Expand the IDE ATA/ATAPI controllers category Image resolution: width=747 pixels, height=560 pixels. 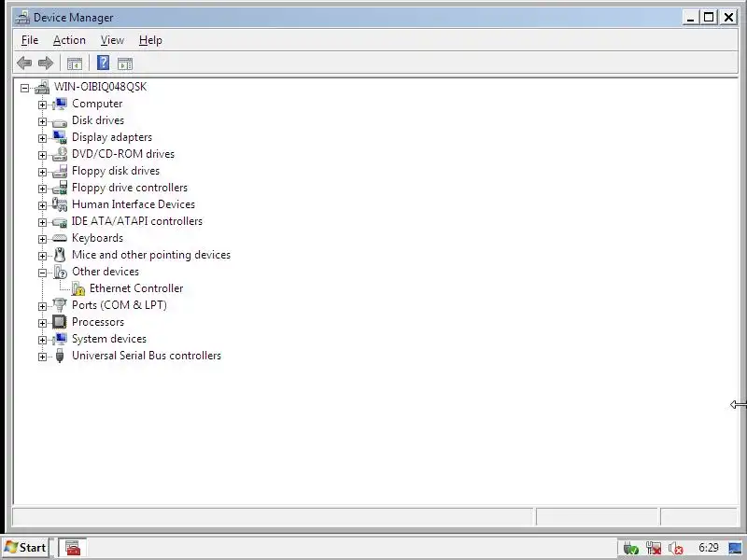click(42, 222)
